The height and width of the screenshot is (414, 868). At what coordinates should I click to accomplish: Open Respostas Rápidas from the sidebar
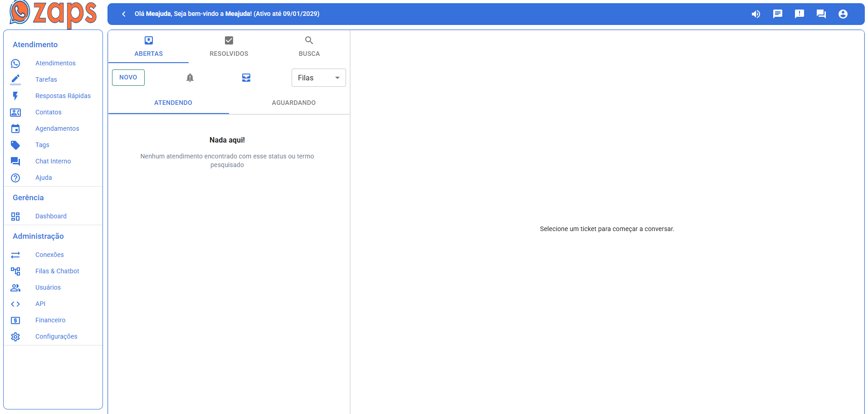[63, 96]
